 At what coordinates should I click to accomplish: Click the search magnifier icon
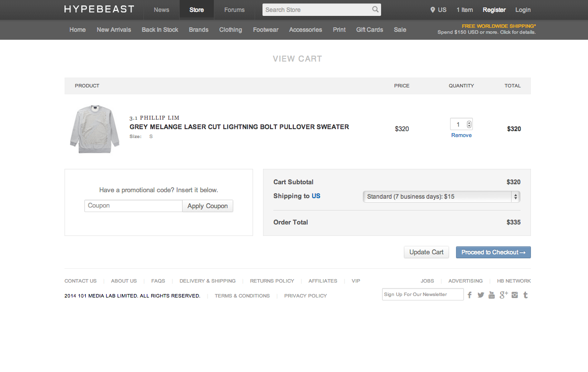click(x=376, y=9)
